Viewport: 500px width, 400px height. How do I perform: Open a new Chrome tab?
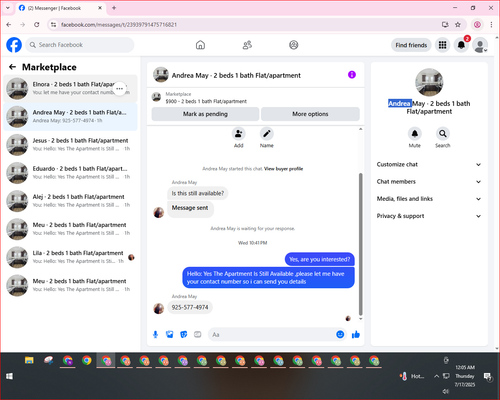(114, 8)
